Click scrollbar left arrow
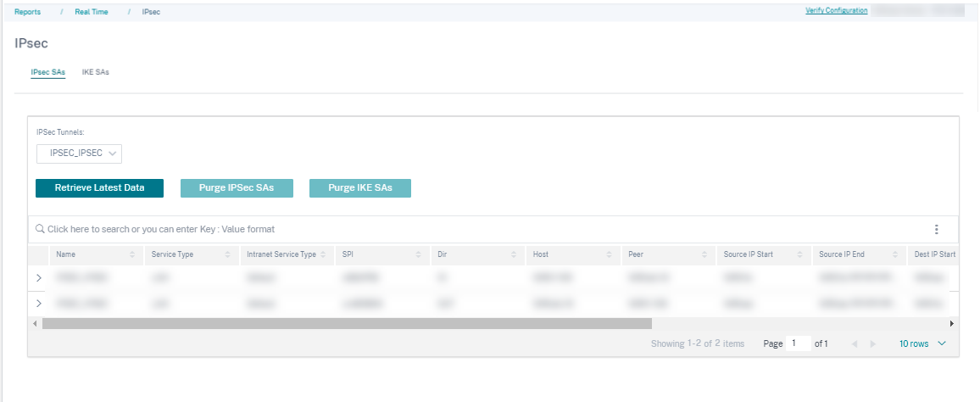 tap(35, 323)
